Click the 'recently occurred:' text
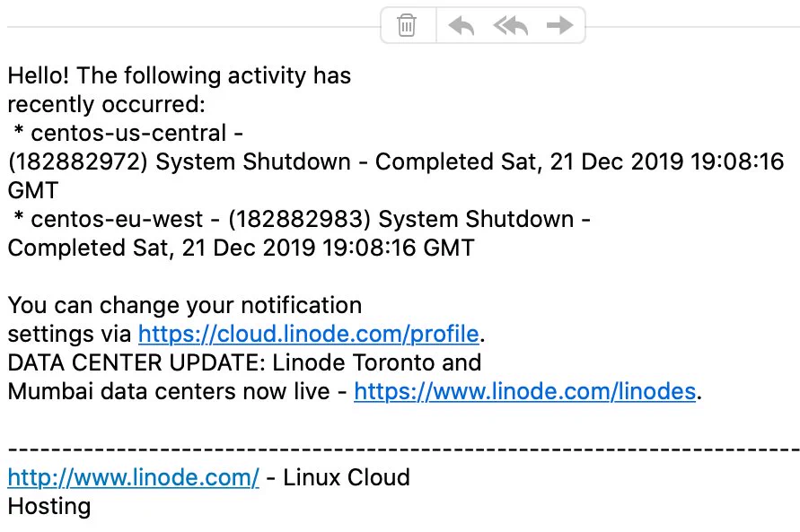This screenshot has width=800, height=532. pyautogui.click(x=106, y=104)
